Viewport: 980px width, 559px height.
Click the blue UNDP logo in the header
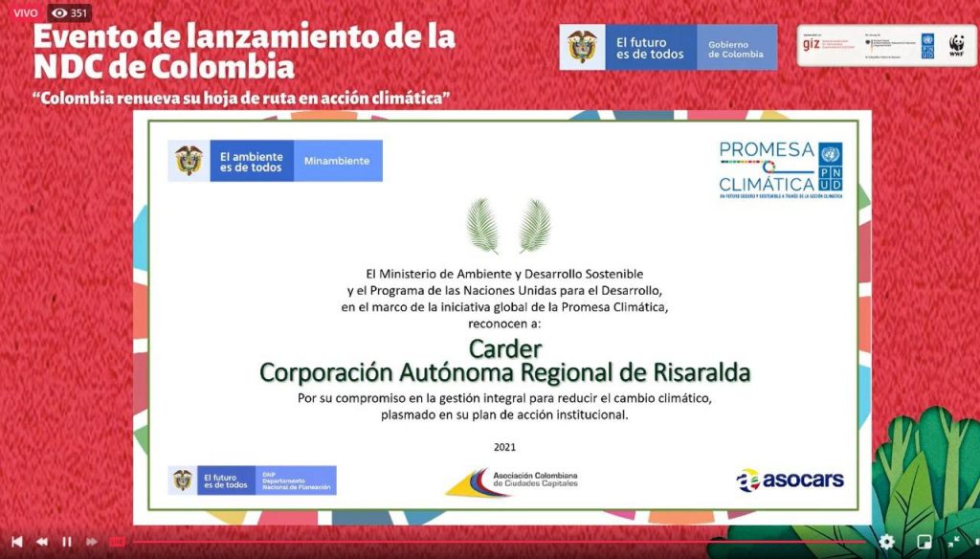[x=927, y=46]
